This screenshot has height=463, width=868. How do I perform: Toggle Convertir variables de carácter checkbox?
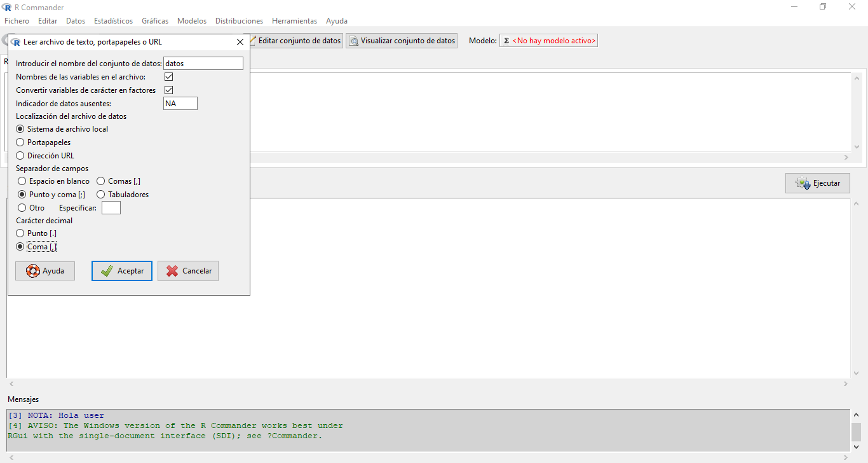click(169, 90)
